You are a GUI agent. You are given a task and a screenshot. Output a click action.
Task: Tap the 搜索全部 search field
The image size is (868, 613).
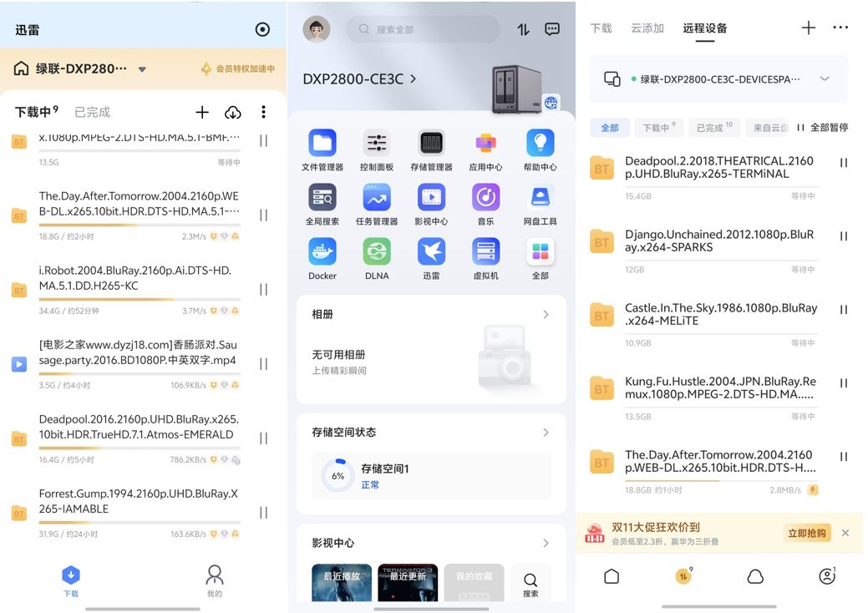[x=423, y=29]
